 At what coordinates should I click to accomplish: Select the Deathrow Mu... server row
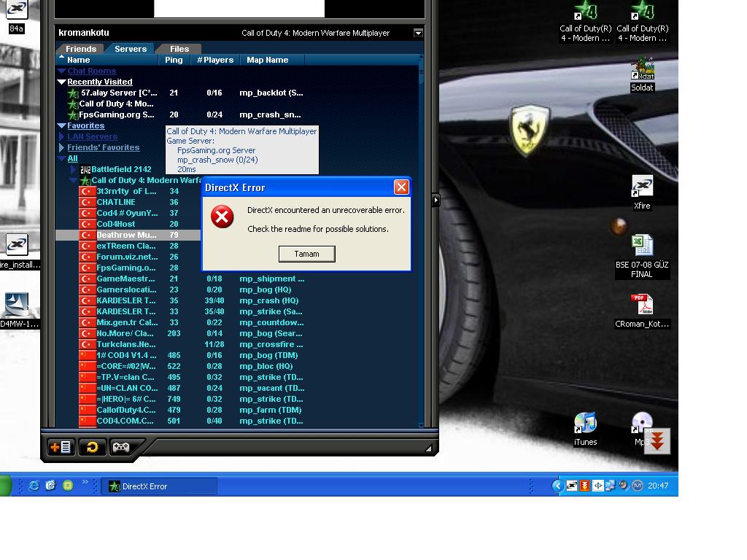[128, 236]
